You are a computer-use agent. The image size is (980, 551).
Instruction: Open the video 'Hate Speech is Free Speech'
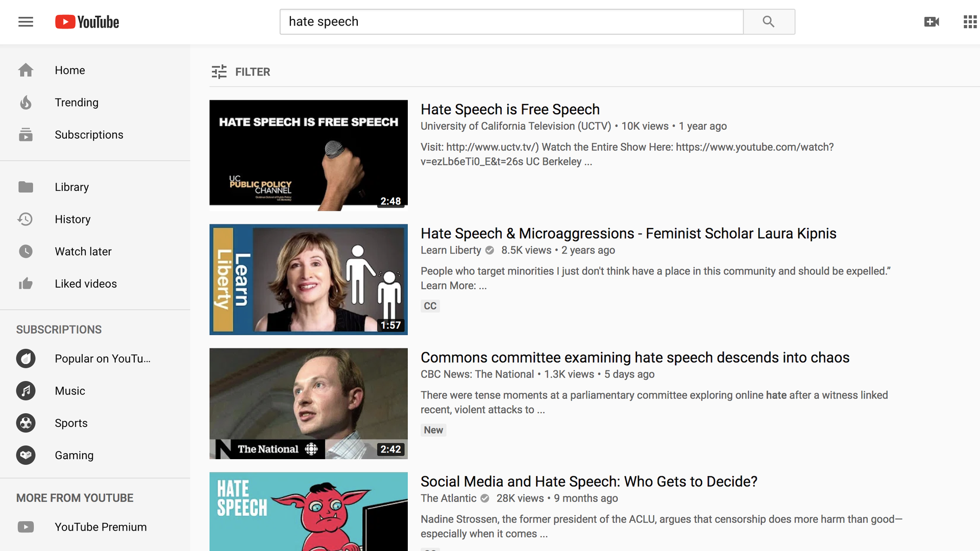point(510,109)
